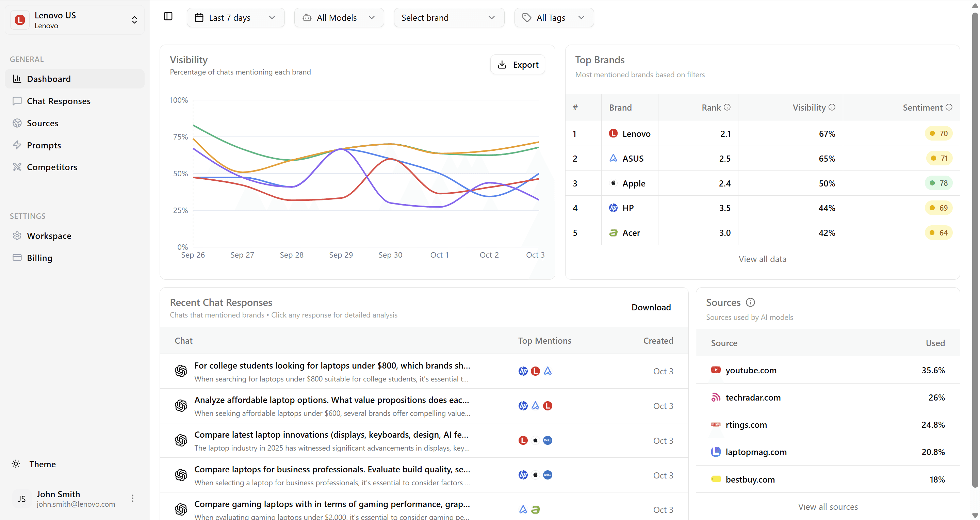
Task: Toggle the sidebar collapse control
Action: [168, 16]
